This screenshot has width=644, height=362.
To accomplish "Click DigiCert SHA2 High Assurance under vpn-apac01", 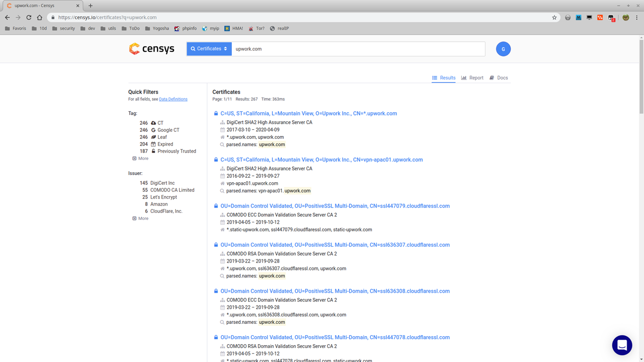I will 269,169.
